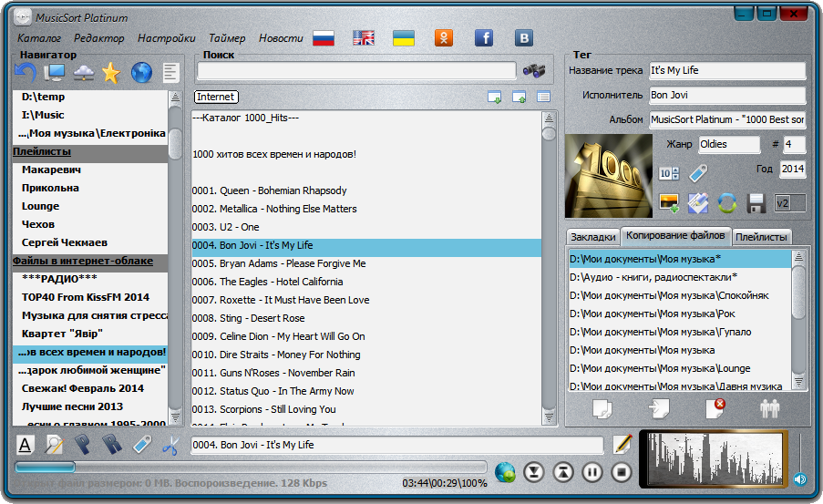This screenshot has width=823, height=504.
Task: Click the playback progress bar
Action: click(251, 467)
